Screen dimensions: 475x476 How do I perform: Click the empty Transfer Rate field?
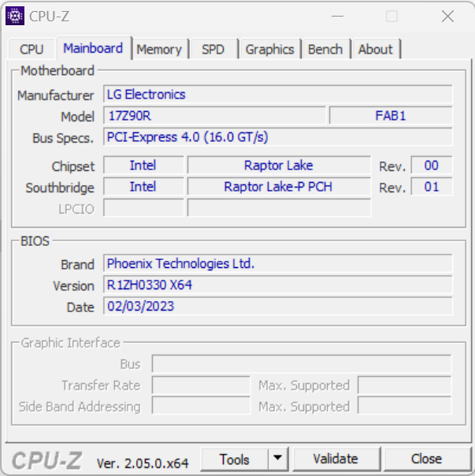[201, 385]
